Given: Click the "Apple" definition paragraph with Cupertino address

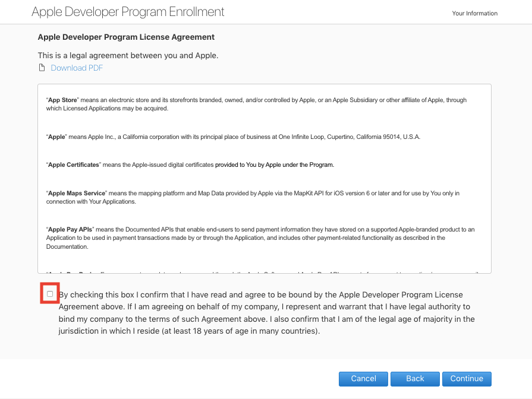Looking at the screenshot, I should coord(233,137).
